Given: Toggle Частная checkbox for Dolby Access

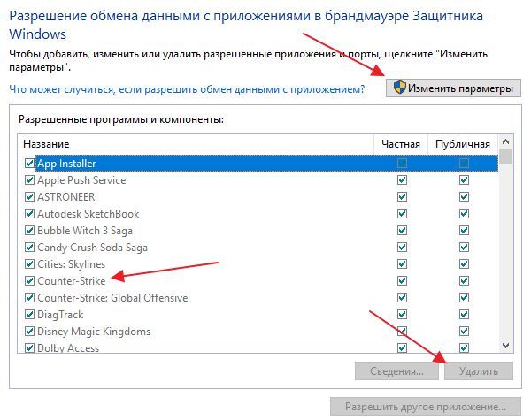Looking at the screenshot, I should pyautogui.click(x=402, y=347).
